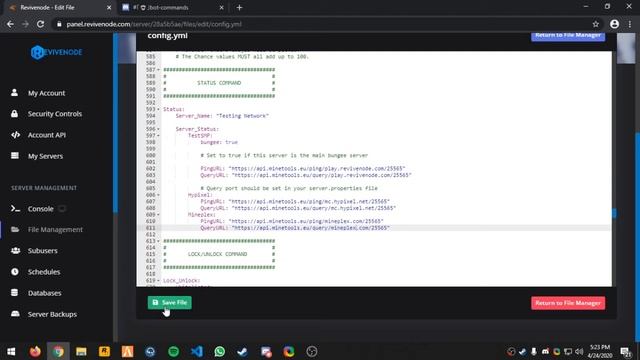Go back with the browser arrow
This screenshot has height=360, width=640.
pos(10,24)
